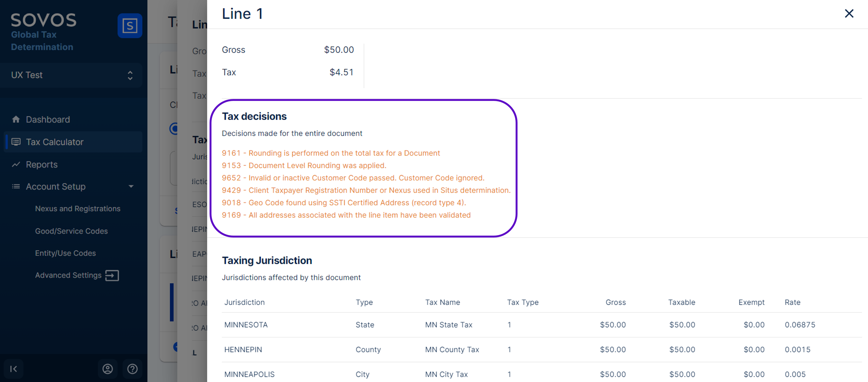Select the Reports menu item

[42, 164]
